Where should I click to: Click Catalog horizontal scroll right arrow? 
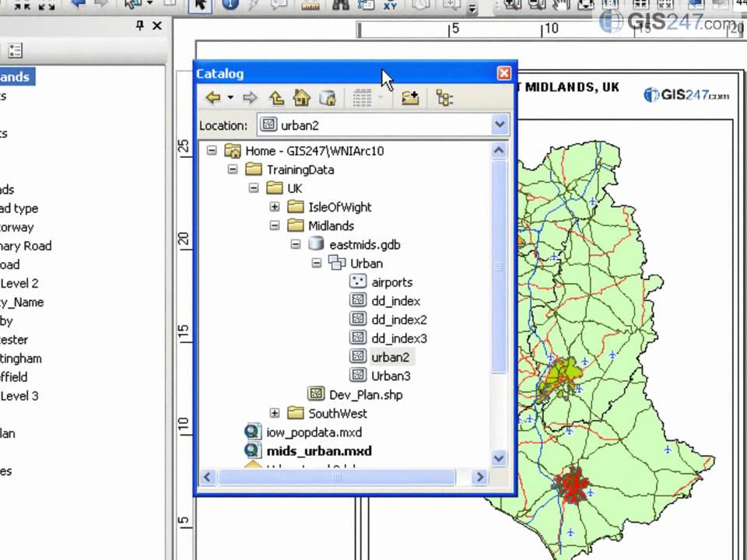(479, 477)
